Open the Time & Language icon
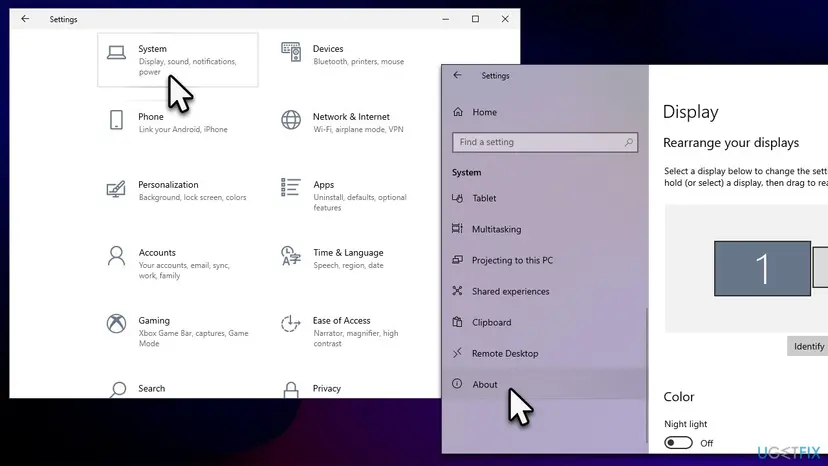 coord(291,256)
